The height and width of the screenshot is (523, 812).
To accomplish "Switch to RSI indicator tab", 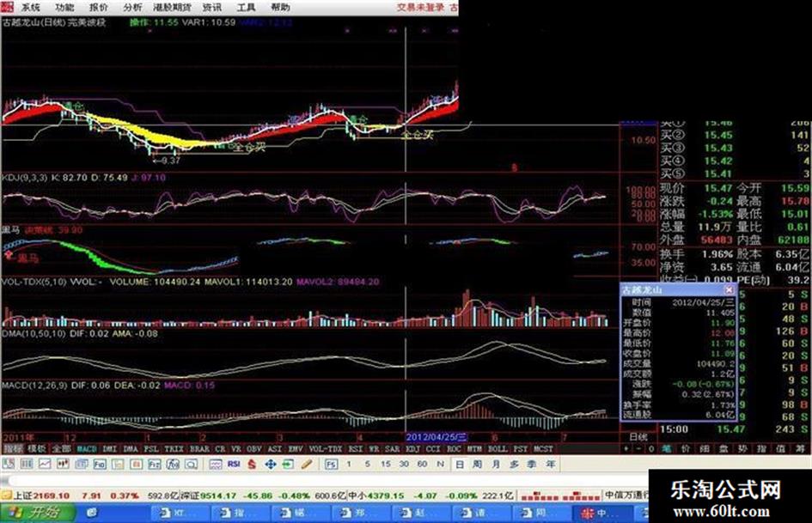I will tap(355, 449).
